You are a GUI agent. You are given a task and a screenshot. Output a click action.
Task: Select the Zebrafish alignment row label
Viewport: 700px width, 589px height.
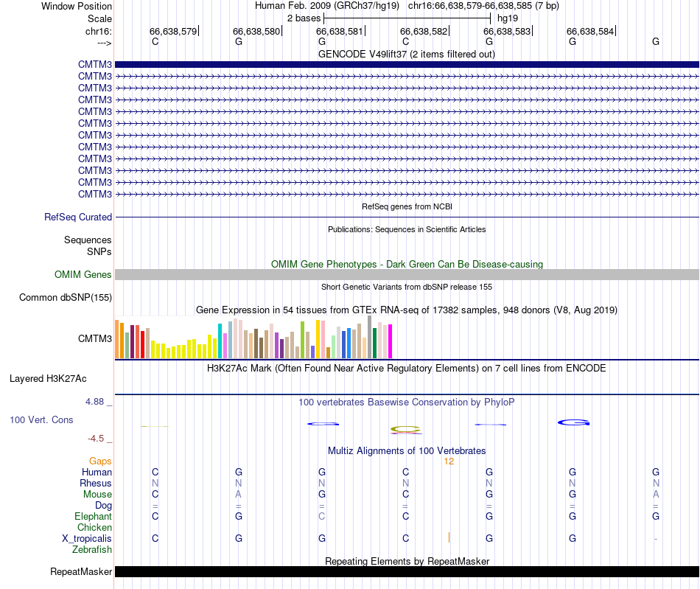(x=92, y=550)
